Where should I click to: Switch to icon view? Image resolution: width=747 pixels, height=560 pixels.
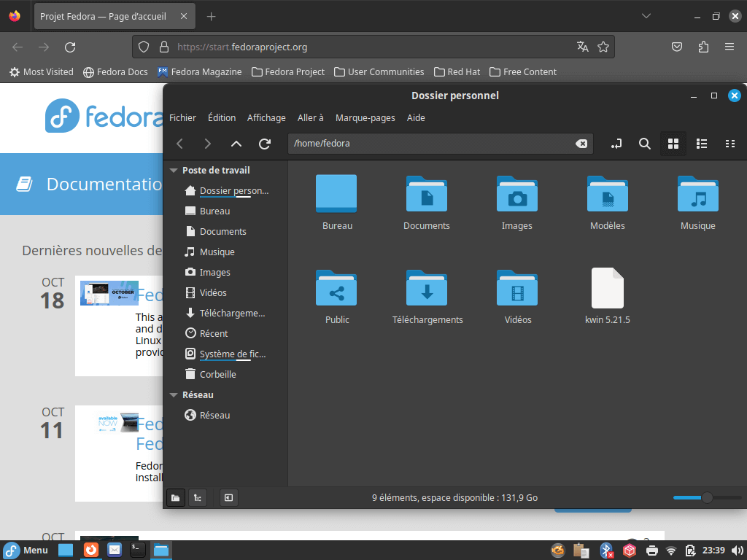coord(673,144)
